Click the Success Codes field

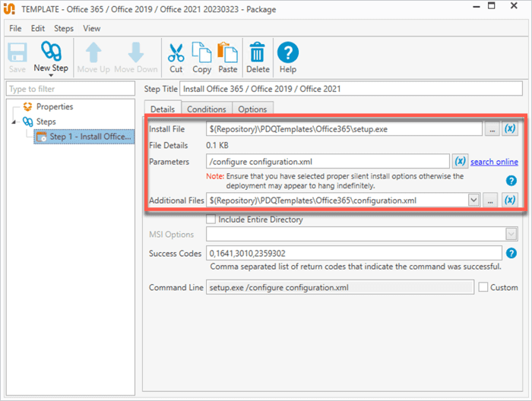pos(354,253)
